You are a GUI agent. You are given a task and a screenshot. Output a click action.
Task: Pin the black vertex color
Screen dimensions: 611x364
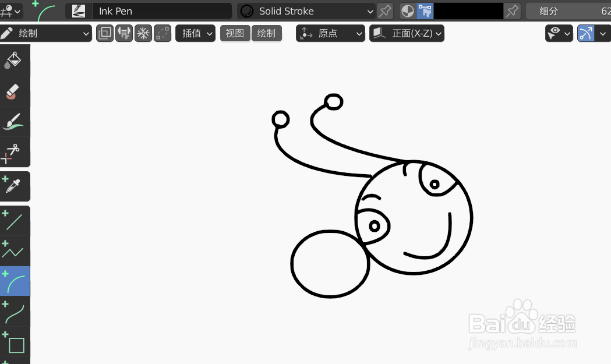pos(512,11)
